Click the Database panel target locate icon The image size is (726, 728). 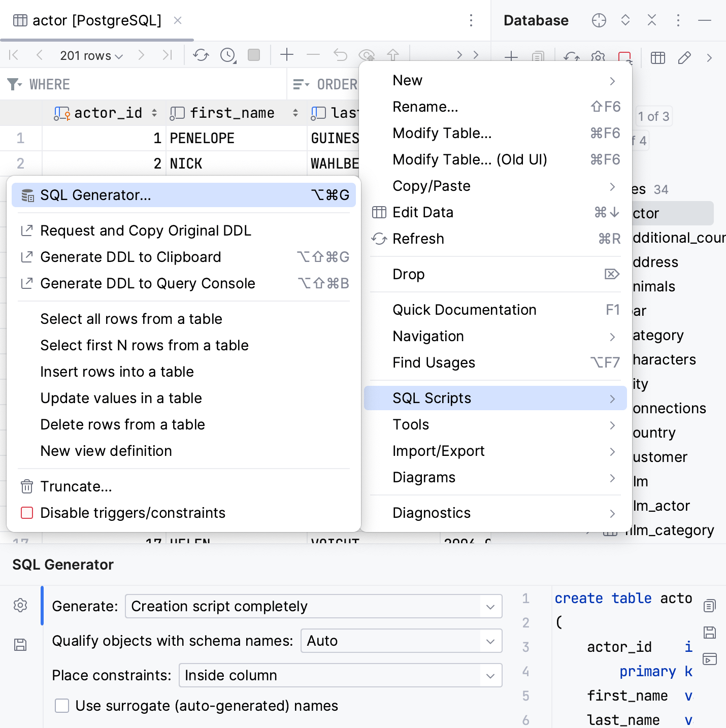point(599,20)
